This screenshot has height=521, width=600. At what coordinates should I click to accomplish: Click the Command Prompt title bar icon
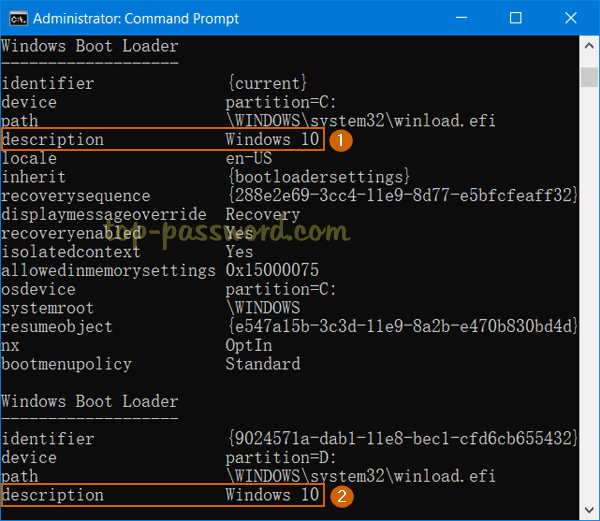(15, 17)
